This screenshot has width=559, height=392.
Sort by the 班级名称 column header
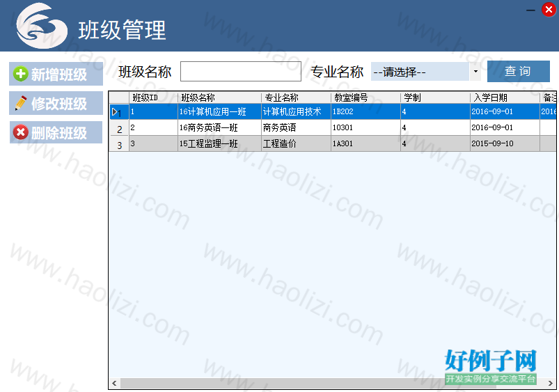[219, 97]
